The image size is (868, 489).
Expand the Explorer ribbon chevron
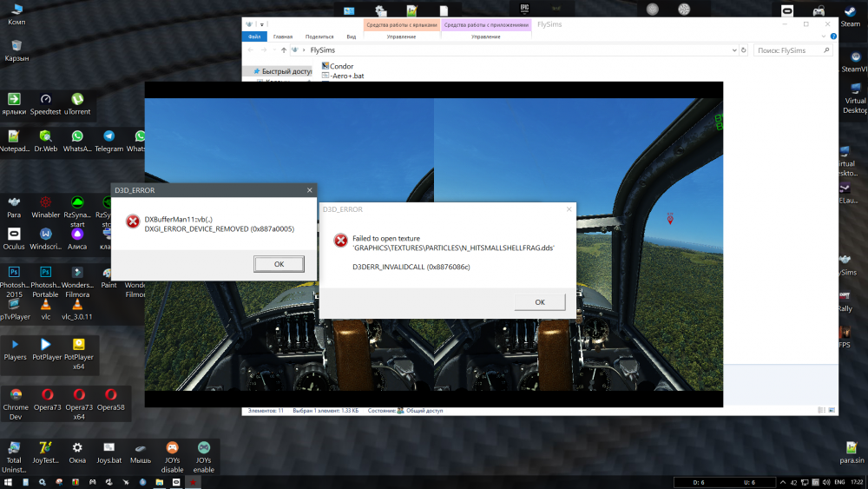(823, 36)
